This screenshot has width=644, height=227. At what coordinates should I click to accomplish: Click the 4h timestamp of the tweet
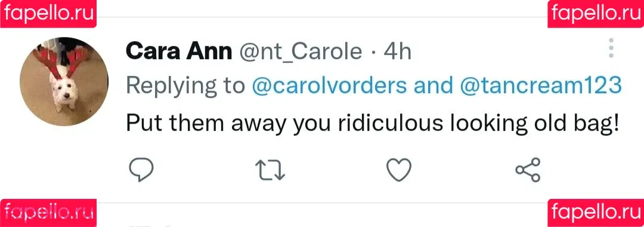pyautogui.click(x=397, y=52)
